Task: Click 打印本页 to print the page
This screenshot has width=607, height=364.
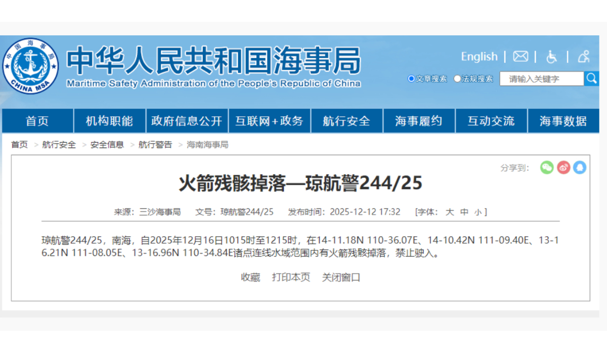Action: [291, 278]
